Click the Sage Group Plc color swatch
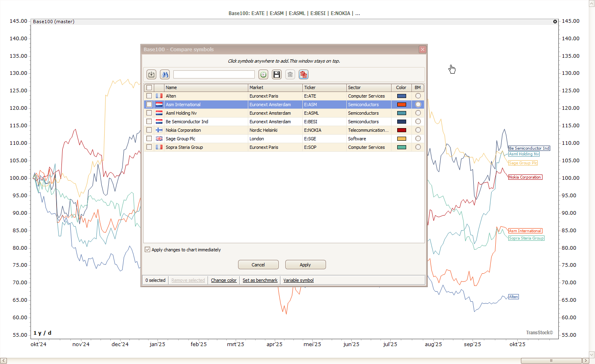The width and height of the screenshot is (595, 364). point(402,139)
